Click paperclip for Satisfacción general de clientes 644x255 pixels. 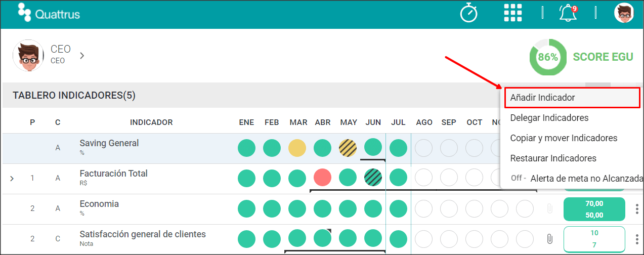[549, 239]
